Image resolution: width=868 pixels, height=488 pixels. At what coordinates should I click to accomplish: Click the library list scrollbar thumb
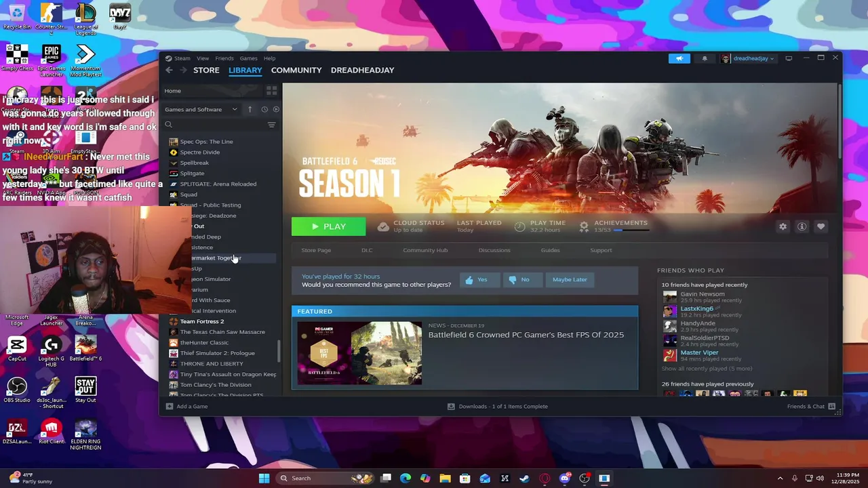click(x=279, y=350)
